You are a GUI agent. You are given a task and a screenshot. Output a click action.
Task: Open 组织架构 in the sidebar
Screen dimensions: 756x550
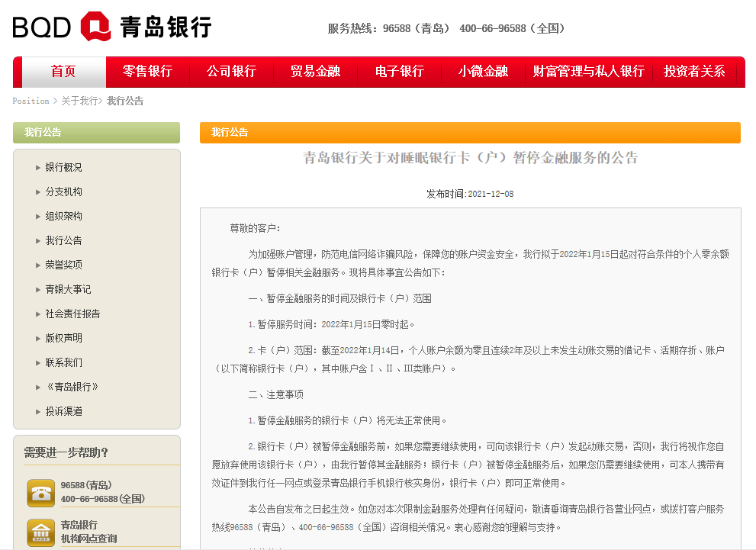click(x=63, y=216)
